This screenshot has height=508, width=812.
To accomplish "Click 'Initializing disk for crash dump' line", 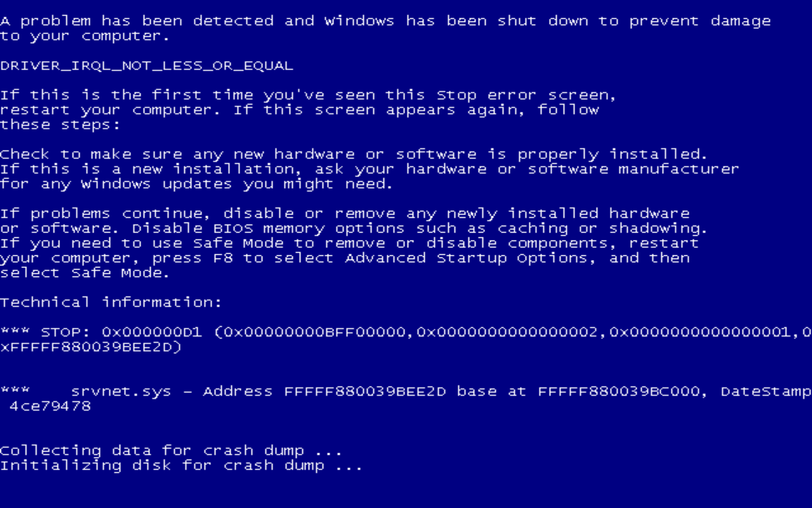I will pos(181,466).
